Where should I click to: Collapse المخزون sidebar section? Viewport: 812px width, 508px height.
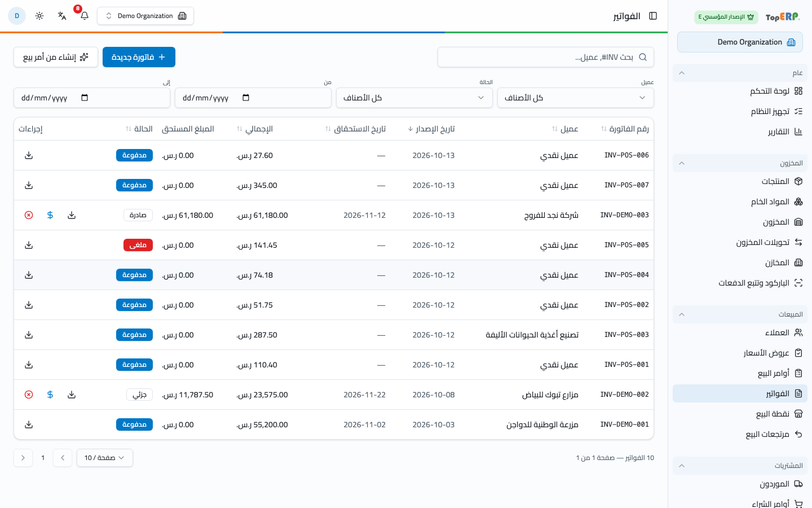tap(740, 163)
